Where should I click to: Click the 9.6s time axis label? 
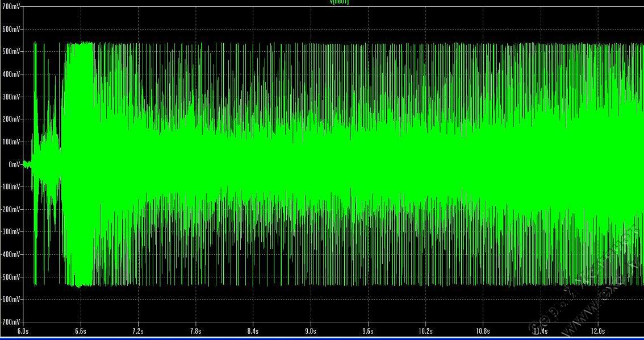point(368,330)
